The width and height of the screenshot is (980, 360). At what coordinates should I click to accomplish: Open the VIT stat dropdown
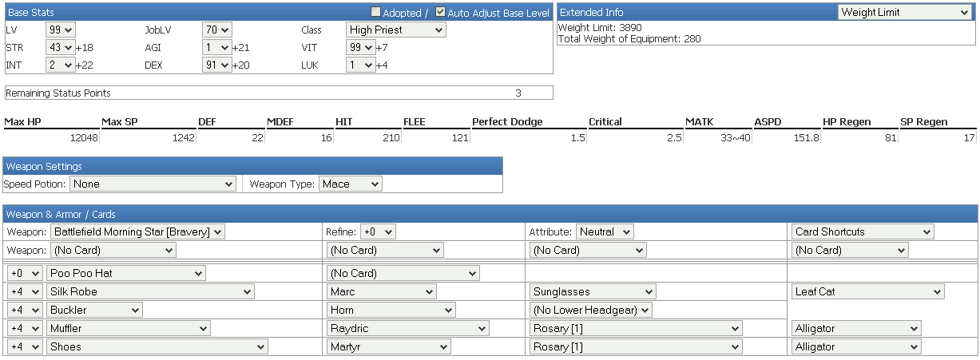360,47
